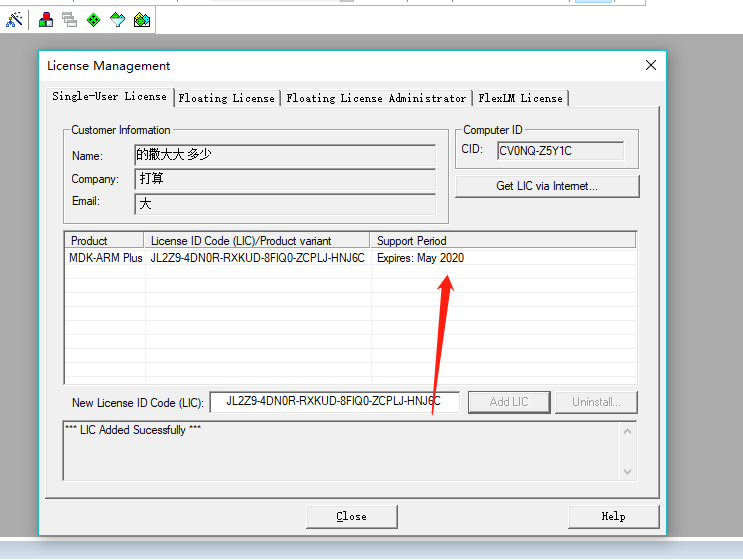Open the FlexLM License tab
The height and width of the screenshot is (560, 743).
[x=520, y=99]
